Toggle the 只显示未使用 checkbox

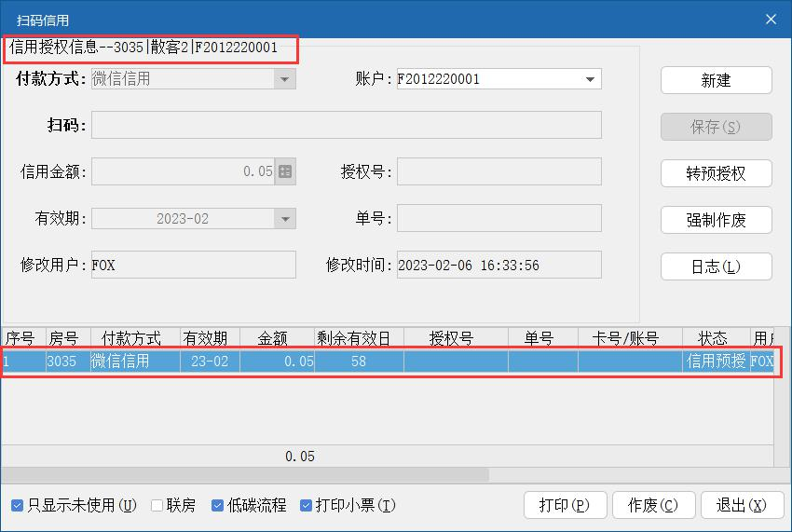tap(17, 505)
